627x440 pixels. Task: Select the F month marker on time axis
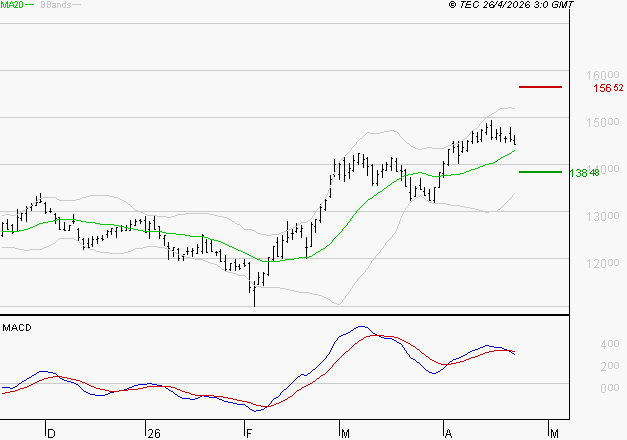249,434
